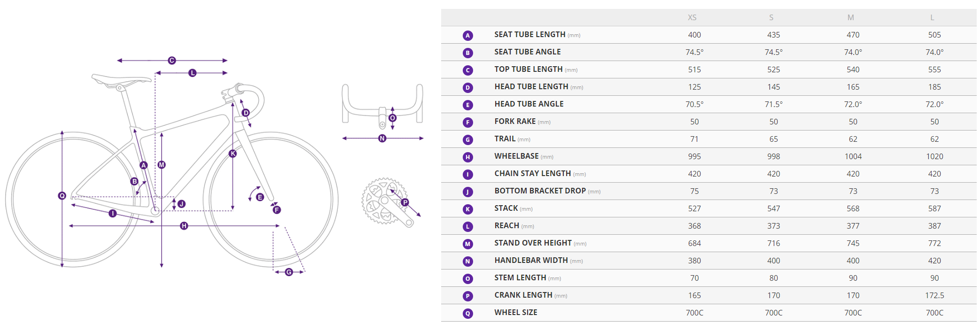
Task: Select the XS size column header
Action: (x=692, y=17)
